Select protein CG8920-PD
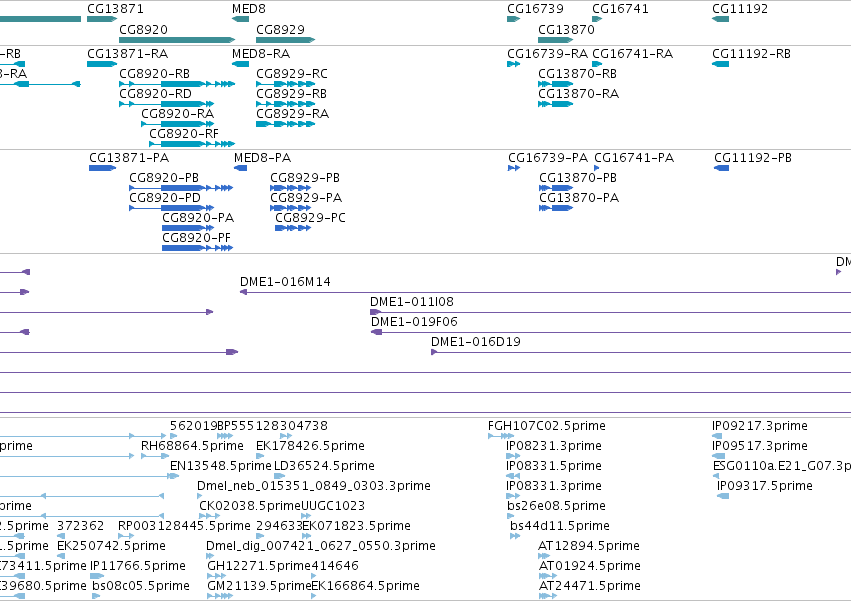Image resolution: width=851 pixels, height=601 pixels. click(x=164, y=198)
